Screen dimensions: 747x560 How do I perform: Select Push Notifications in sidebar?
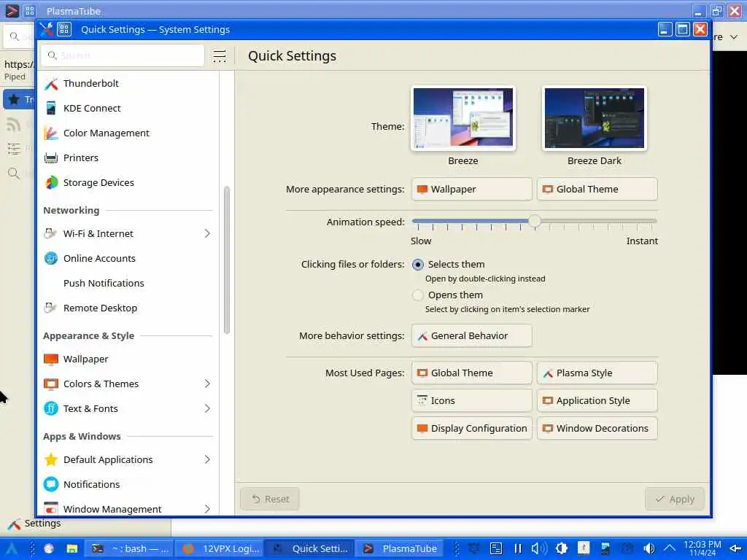128,283
